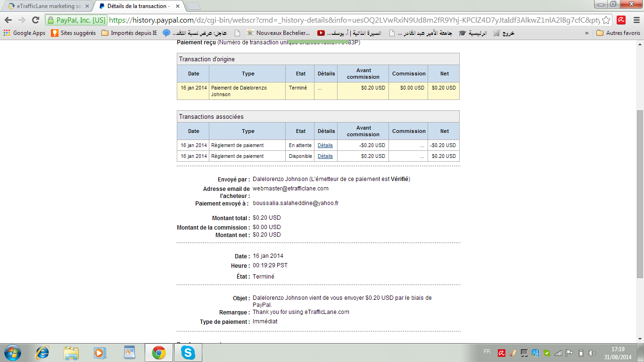Close the eTrafficLane marketing tab
Viewport: 644px width, 362px height.
[x=87, y=6]
